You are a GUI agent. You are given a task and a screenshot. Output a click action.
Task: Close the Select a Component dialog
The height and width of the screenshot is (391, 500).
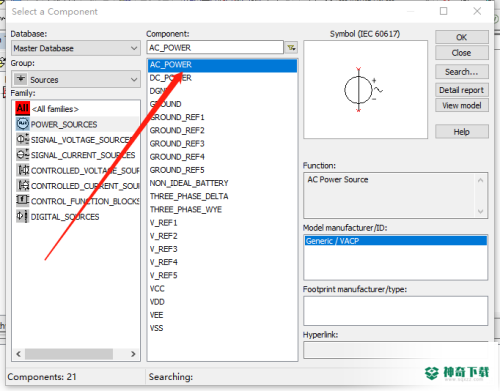477,11
